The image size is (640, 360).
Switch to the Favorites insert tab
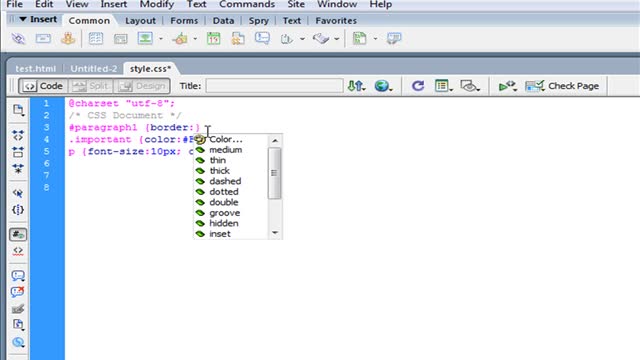tap(336, 21)
